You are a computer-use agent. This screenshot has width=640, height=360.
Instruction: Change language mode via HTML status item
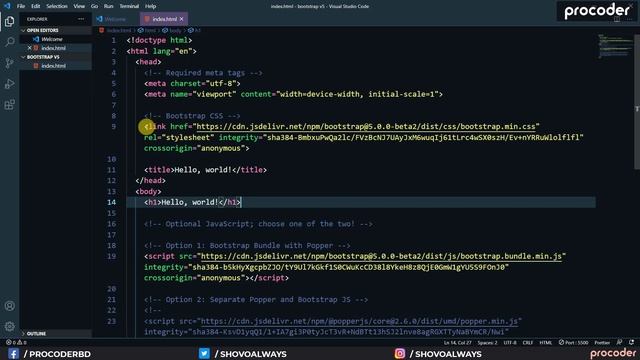pos(545,342)
